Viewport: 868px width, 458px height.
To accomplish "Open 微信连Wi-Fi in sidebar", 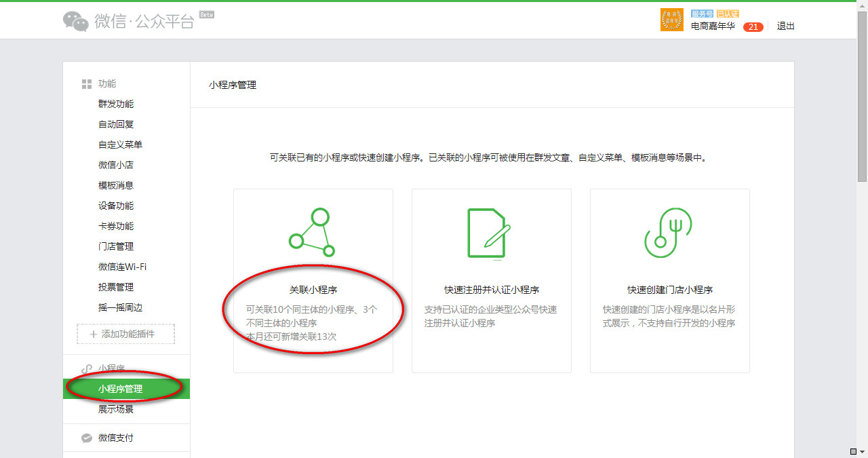I will [122, 267].
